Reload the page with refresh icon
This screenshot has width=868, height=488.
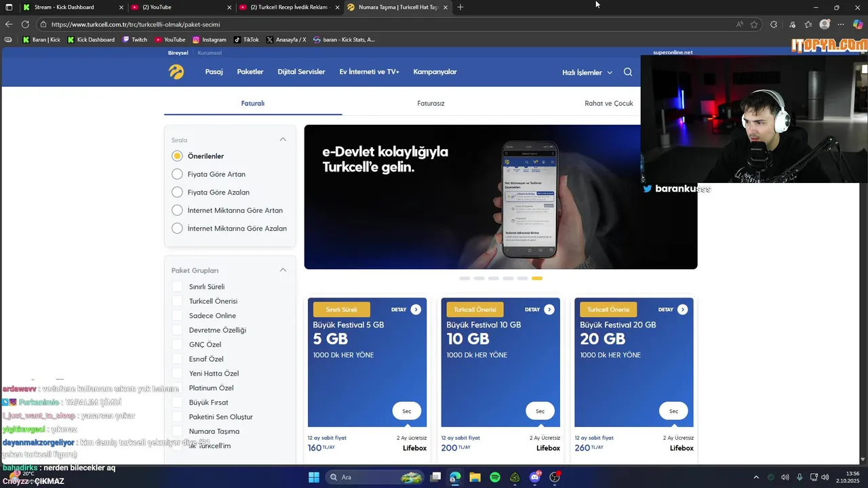tap(25, 24)
